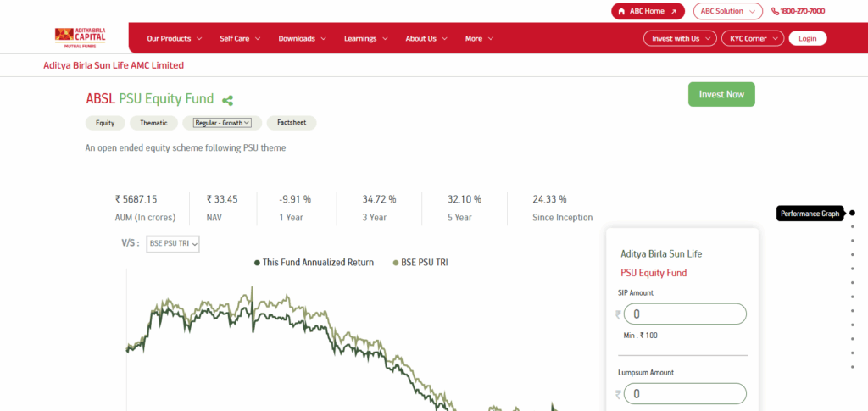Screen dimensions: 868x411
Task: Click the 24.33 % Since Inception return
Action: pos(549,199)
